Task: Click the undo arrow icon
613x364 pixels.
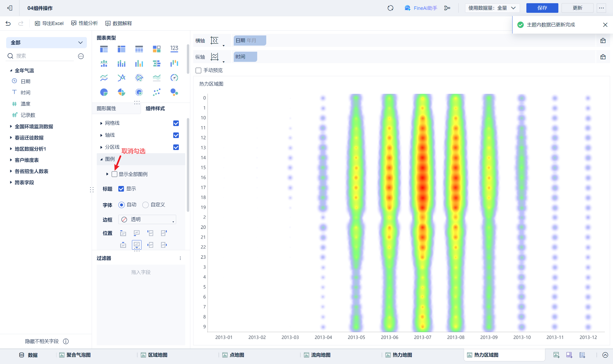Action: [x=8, y=23]
